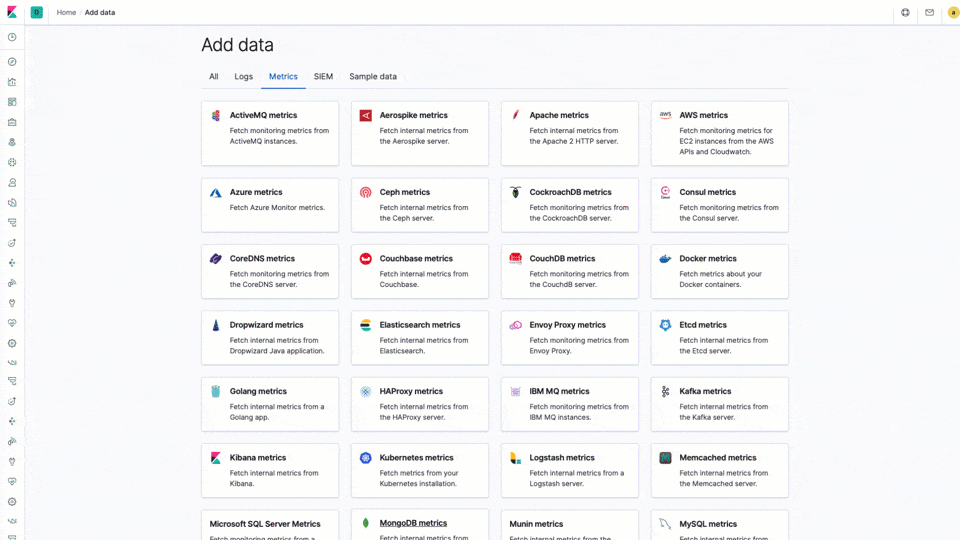Click the AWS logo icon
The height and width of the screenshot is (540, 960).
point(666,114)
